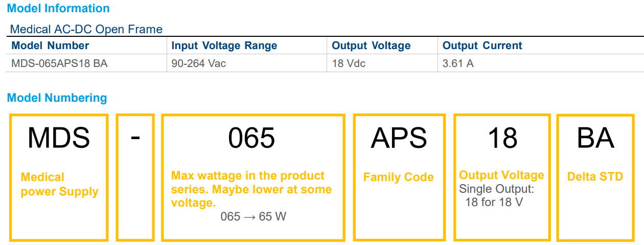Click the Output Voltage column header

click(x=371, y=46)
